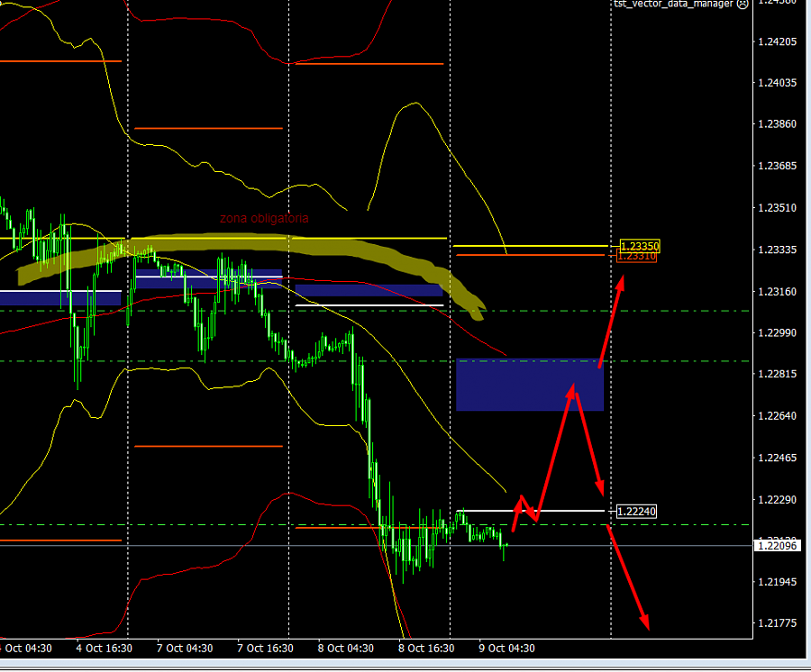Select the orange 1.23310 price tag
The height and width of the screenshot is (672, 811).
[637, 257]
